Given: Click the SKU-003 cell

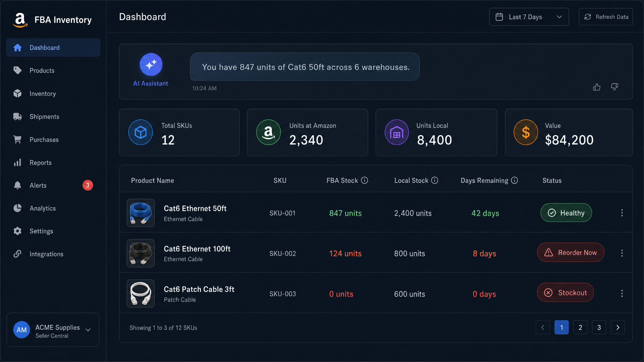Looking at the screenshot, I should click(283, 294).
